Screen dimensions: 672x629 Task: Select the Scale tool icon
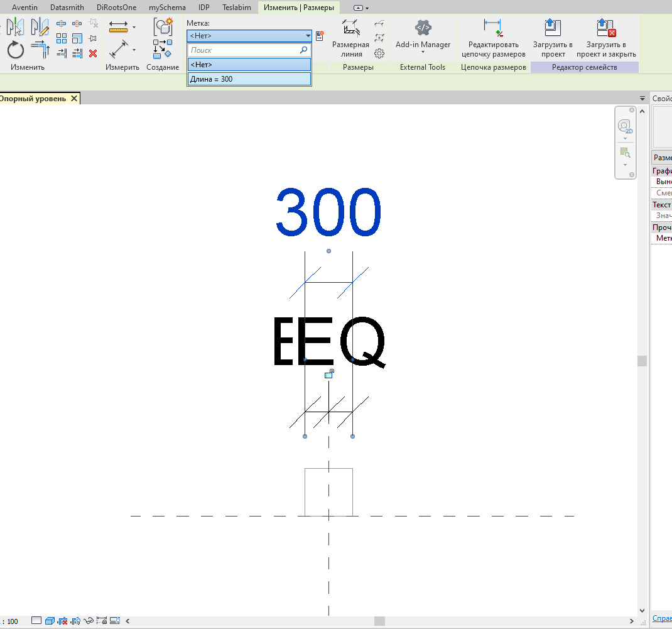pyautogui.click(x=77, y=38)
